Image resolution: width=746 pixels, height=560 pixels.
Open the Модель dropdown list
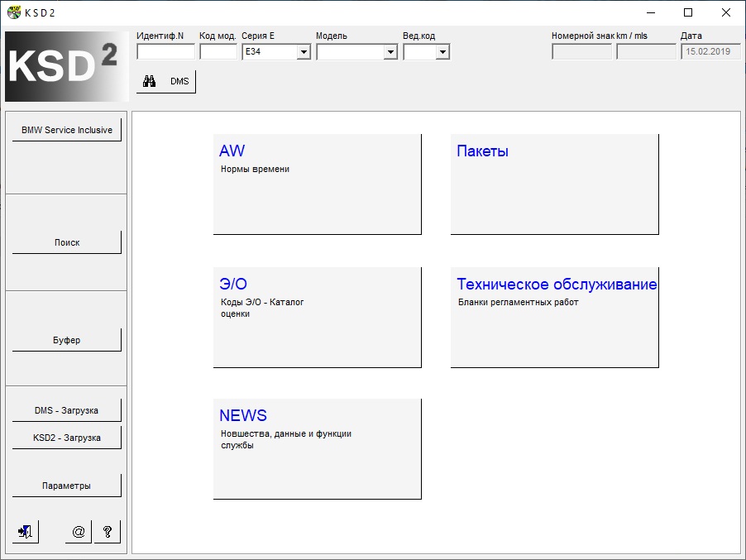[x=390, y=52]
